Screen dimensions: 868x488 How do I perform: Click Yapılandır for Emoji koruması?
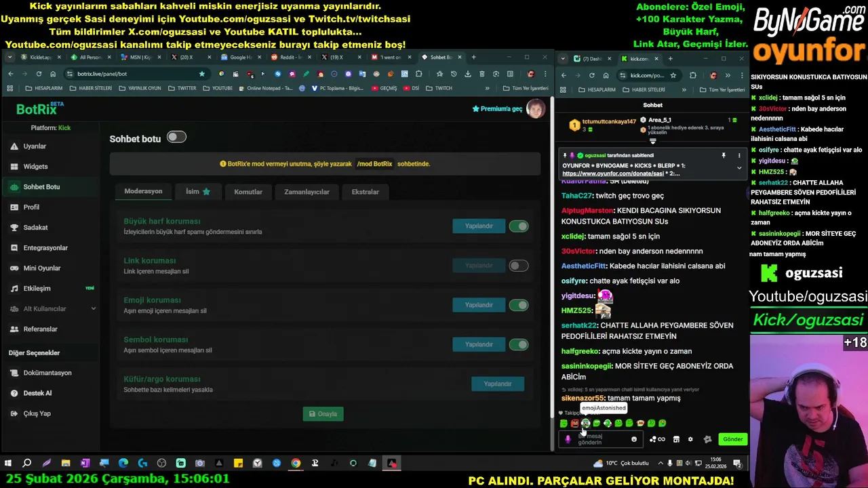[479, 305]
